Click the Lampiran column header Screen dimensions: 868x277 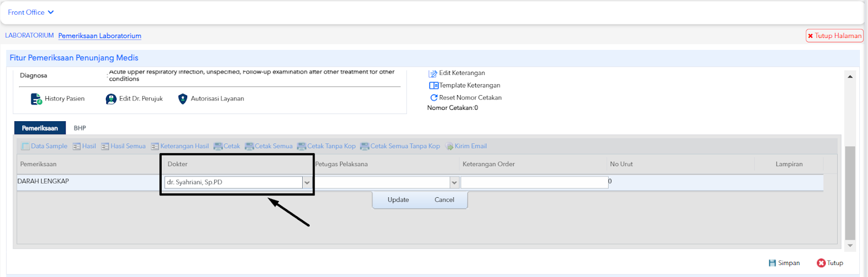coord(789,164)
